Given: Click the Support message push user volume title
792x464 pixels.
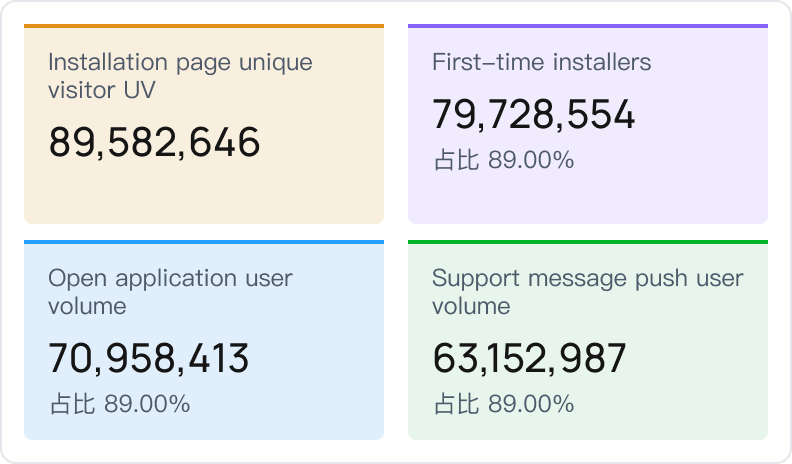Looking at the screenshot, I should tap(587, 291).
